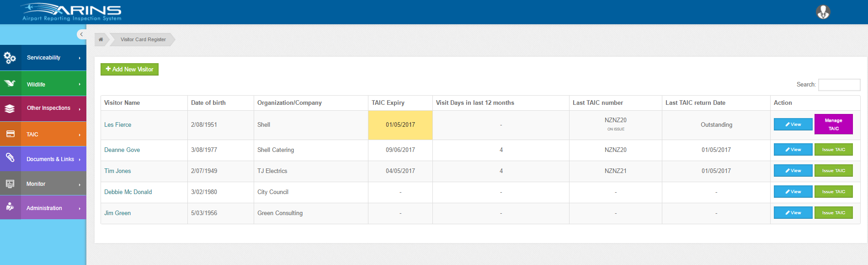This screenshot has width=868, height=265.
Task: Click the Administration user icon
Action: [x=10, y=207]
